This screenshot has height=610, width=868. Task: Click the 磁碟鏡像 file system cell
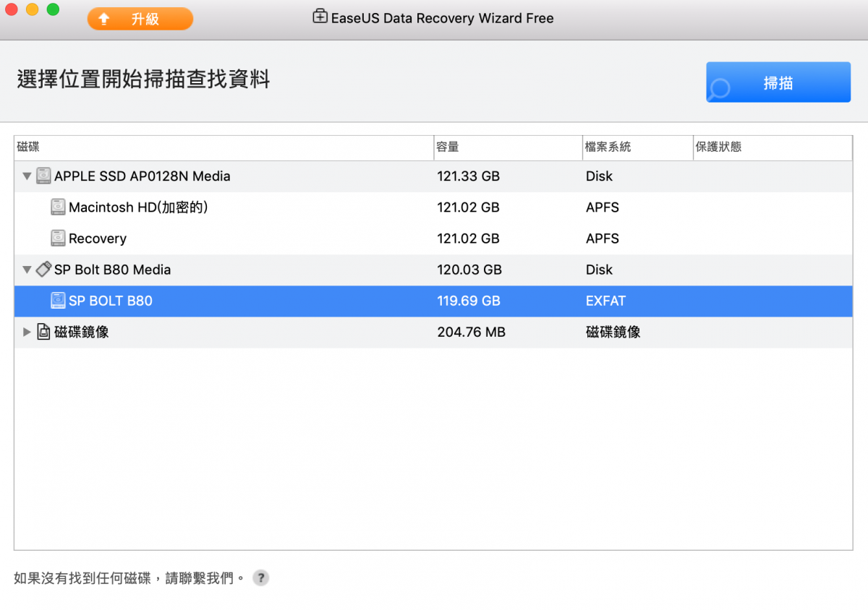point(613,332)
